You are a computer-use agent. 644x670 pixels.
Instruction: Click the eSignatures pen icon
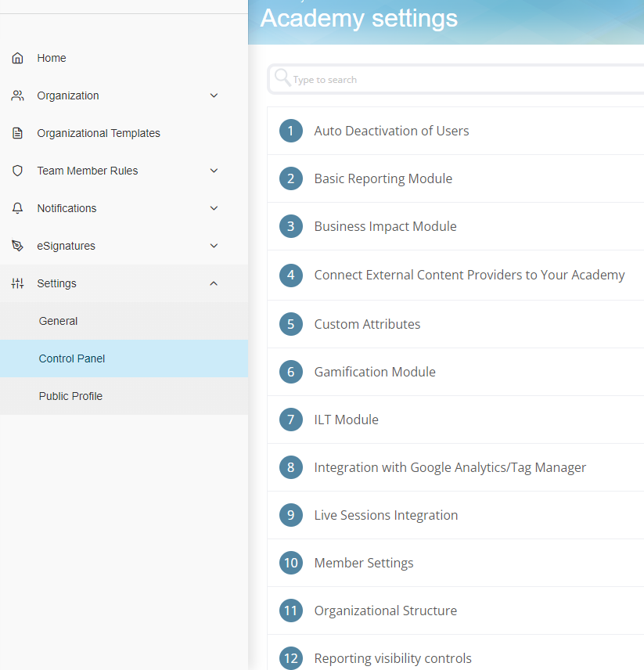pos(17,246)
